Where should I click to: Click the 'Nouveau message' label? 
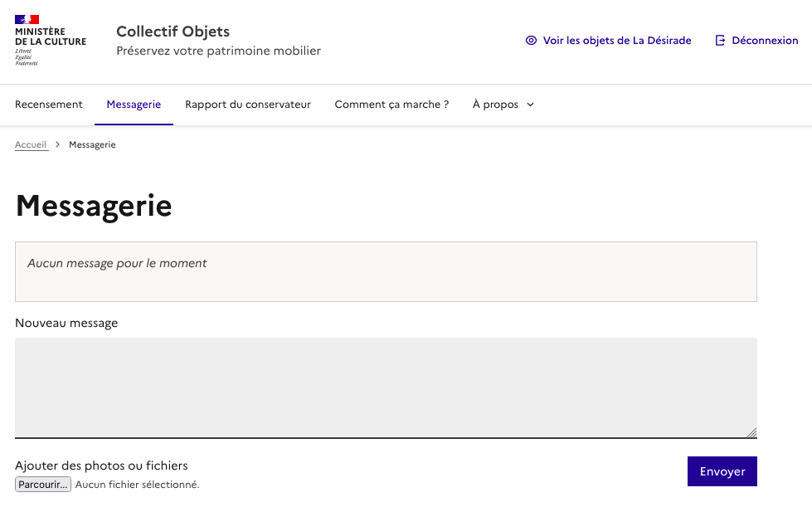click(66, 323)
